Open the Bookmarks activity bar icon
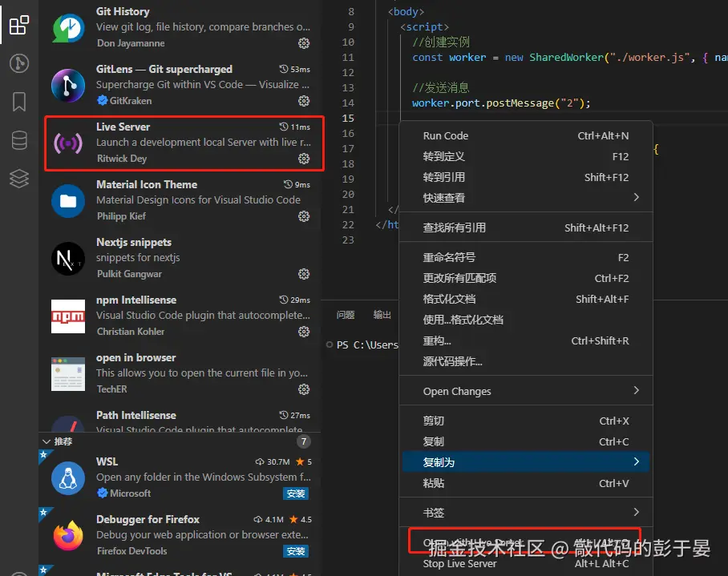This screenshot has height=576, width=728. tap(19, 102)
